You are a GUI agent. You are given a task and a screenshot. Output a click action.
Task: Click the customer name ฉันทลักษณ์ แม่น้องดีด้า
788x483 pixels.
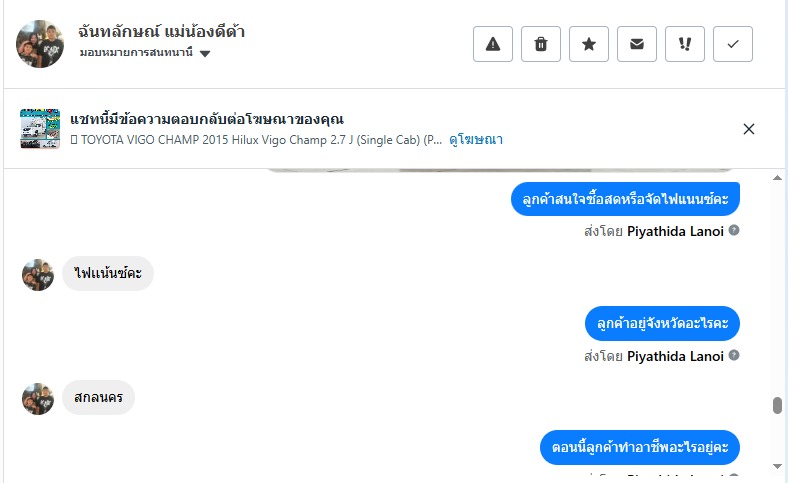(161, 32)
